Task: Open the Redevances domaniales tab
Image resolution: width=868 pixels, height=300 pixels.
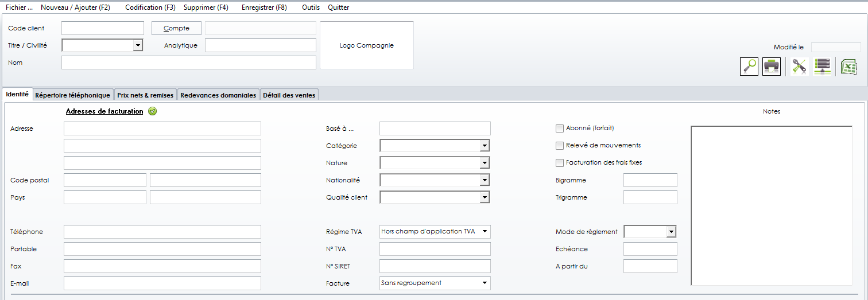Action: 218,95
